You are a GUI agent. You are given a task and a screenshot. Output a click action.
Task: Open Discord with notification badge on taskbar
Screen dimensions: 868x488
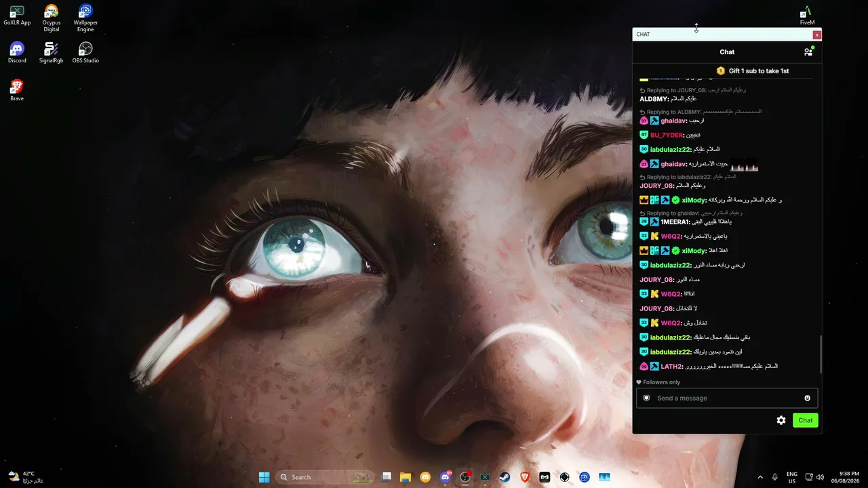[446, 477]
